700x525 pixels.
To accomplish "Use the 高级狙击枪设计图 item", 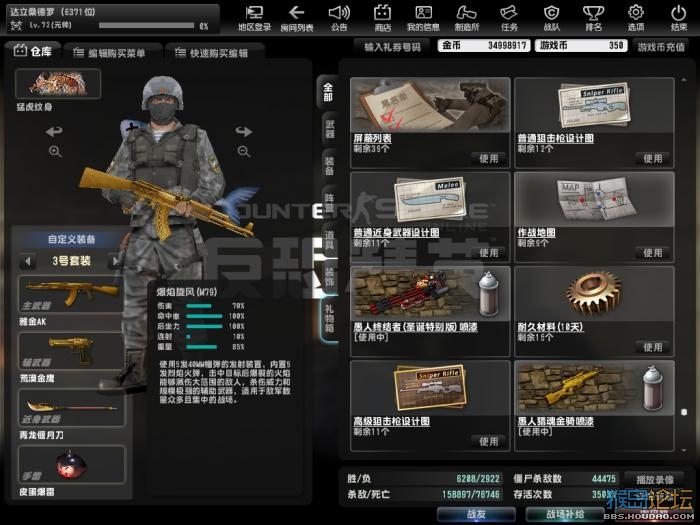I will point(489,442).
